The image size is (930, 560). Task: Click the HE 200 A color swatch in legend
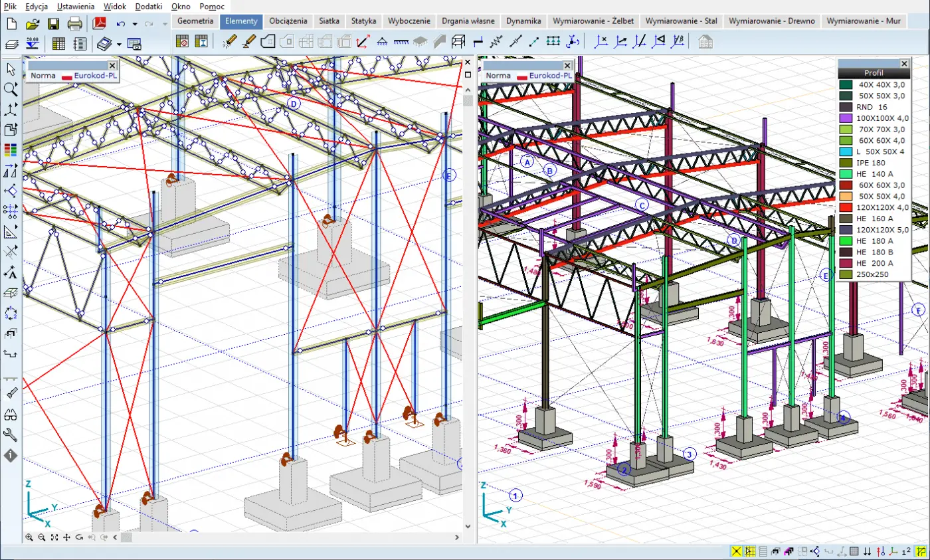point(846,263)
